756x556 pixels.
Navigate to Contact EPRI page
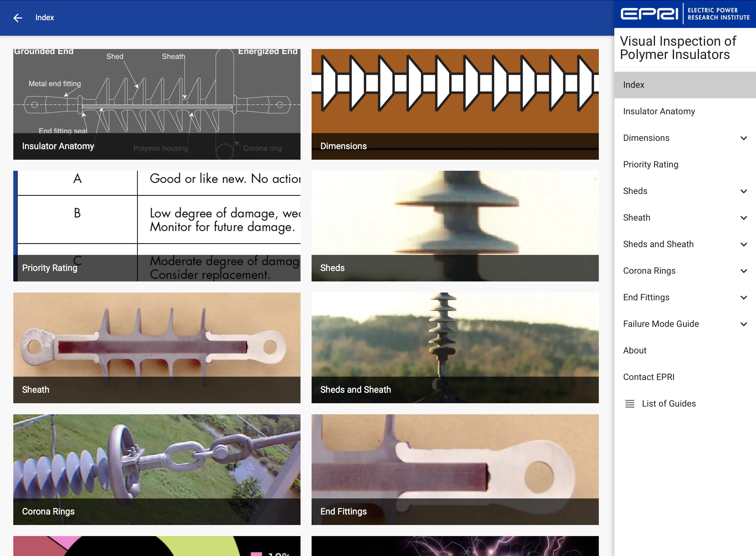(x=648, y=376)
